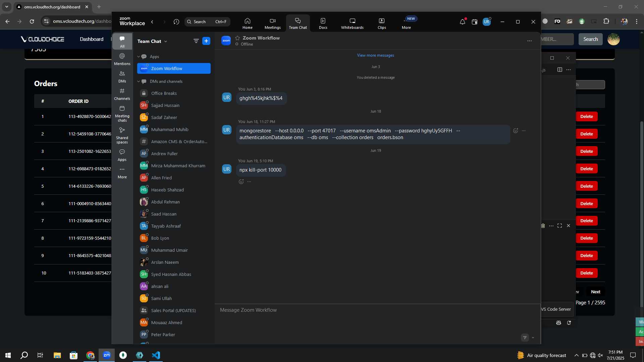Collapse the DMs and channels section

coord(139,81)
